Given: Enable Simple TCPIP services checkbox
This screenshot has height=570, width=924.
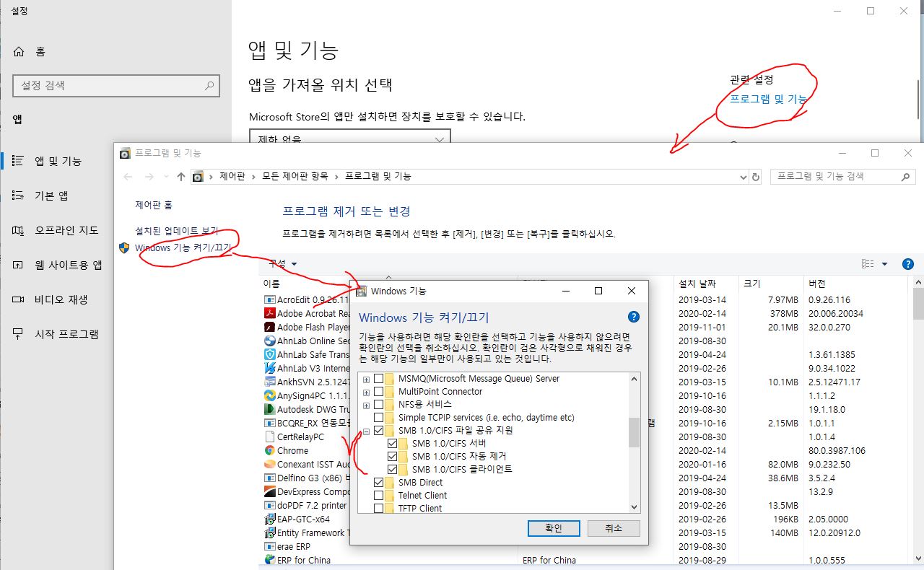Looking at the screenshot, I should (x=379, y=418).
